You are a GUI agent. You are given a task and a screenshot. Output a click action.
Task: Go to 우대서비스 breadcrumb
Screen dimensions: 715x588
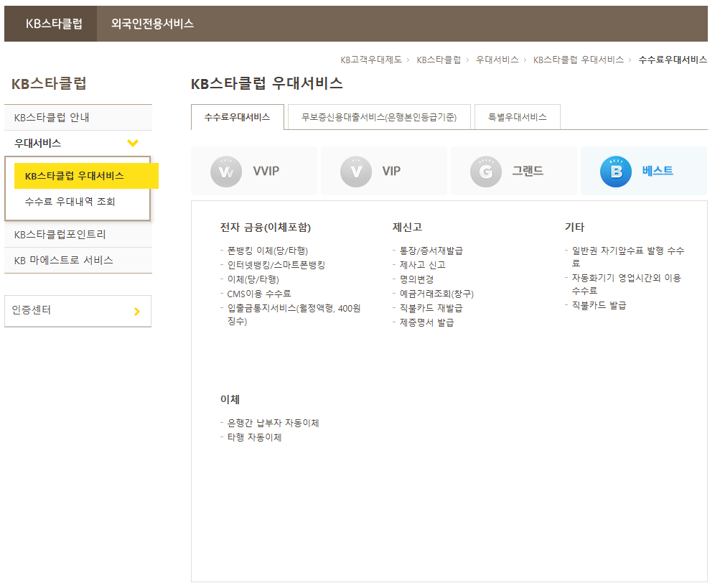(x=497, y=60)
